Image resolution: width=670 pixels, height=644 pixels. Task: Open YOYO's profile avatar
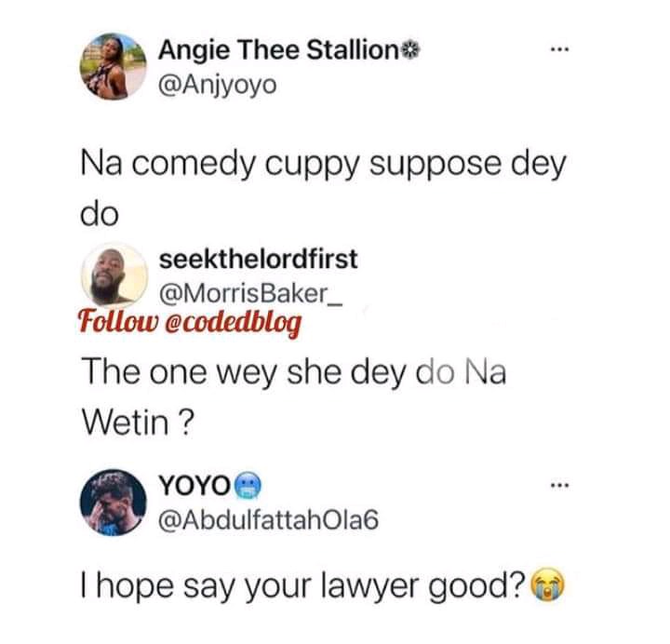[x=114, y=503]
